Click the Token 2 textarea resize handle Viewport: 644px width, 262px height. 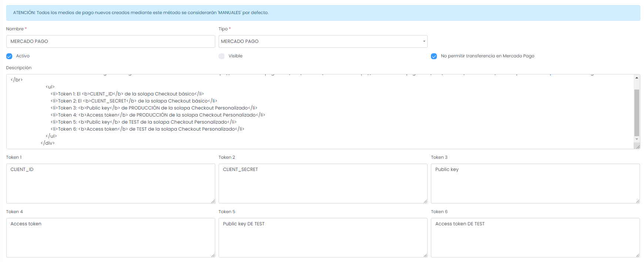(x=425, y=201)
